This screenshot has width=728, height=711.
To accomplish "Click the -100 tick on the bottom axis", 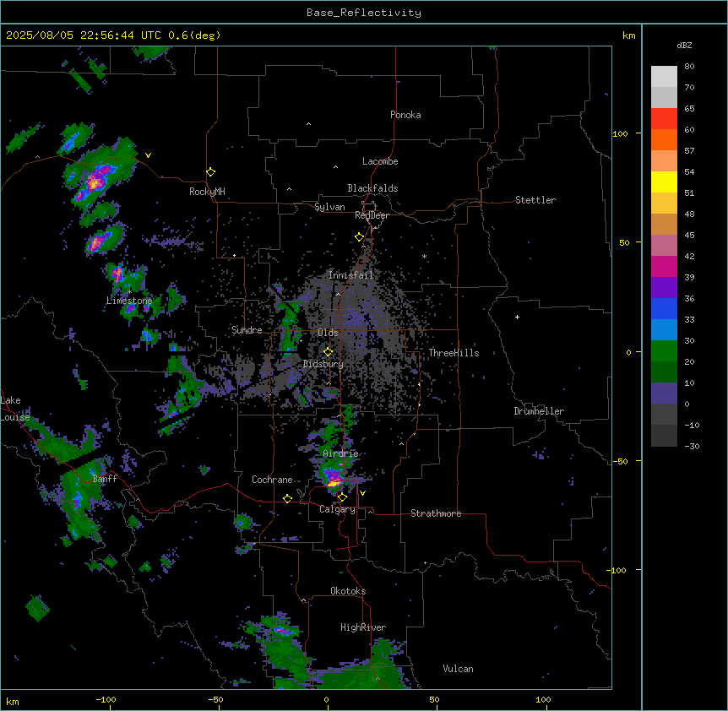I will pos(106,700).
